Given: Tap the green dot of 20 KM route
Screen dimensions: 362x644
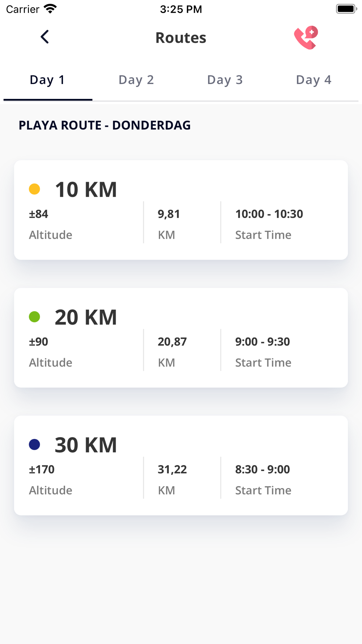Looking at the screenshot, I should point(34,317).
